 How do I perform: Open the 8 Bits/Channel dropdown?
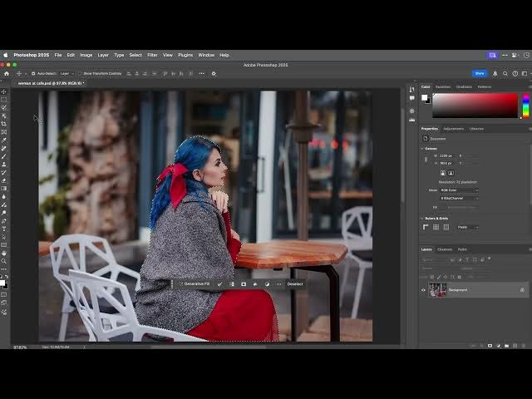(x=460, y=198)
